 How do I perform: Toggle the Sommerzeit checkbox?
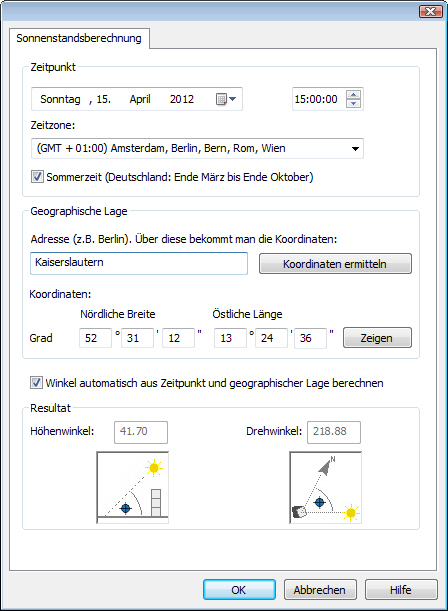click(37, 177)
